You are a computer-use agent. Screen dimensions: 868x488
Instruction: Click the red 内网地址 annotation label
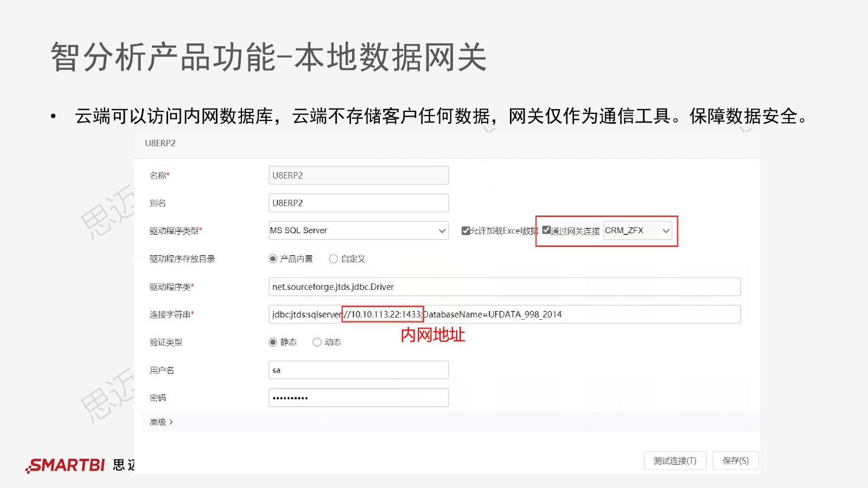[x=432, y=335]
